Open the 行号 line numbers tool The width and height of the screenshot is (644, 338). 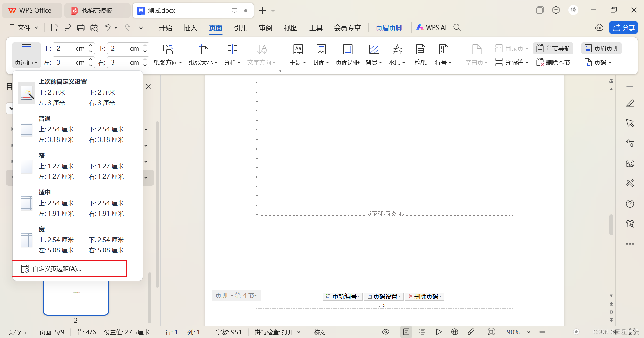(443, 55)
